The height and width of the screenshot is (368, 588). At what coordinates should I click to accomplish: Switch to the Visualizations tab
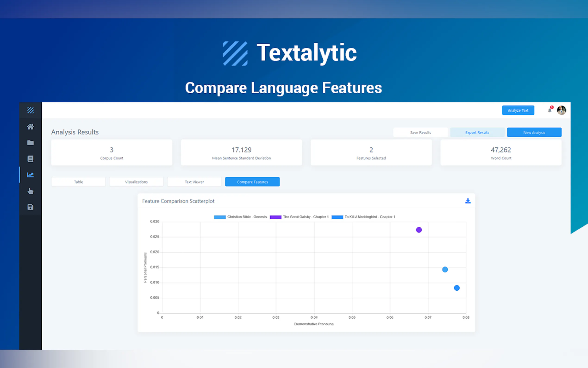136,182
